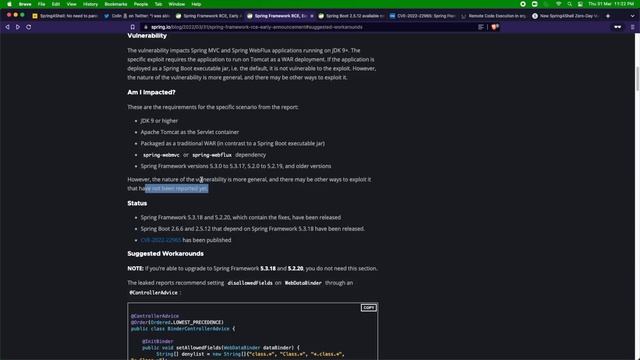Open the View menu
The height and width of the screenshot is (360, 640).
point(71,4)
